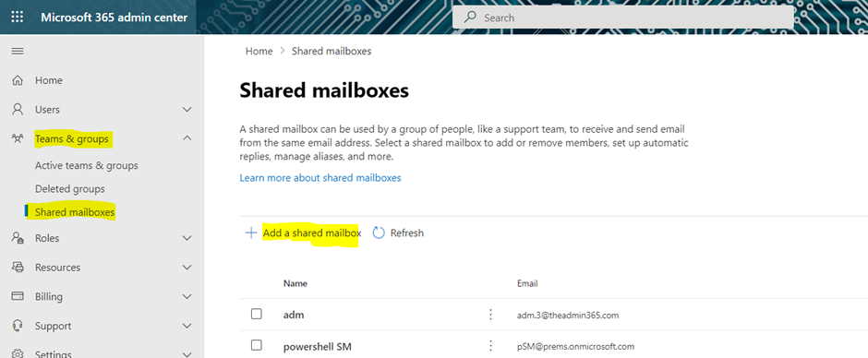Collapse the Teams & groups chevron
Image resolution: width=868 pixels, height=358 pixels.
pos(187,138)
